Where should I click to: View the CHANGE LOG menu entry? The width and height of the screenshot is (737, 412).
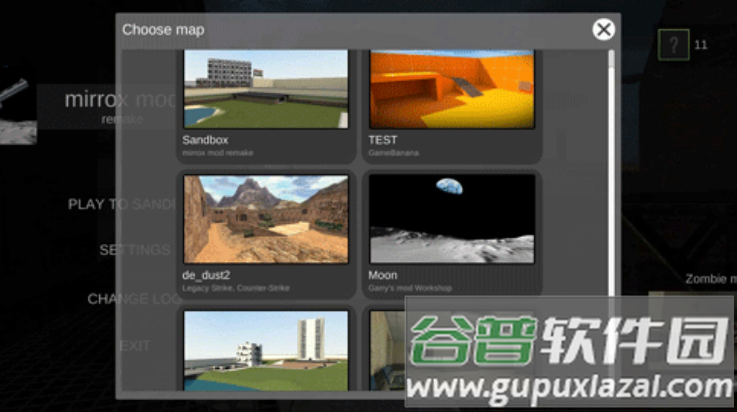click(x=133, y=298)
